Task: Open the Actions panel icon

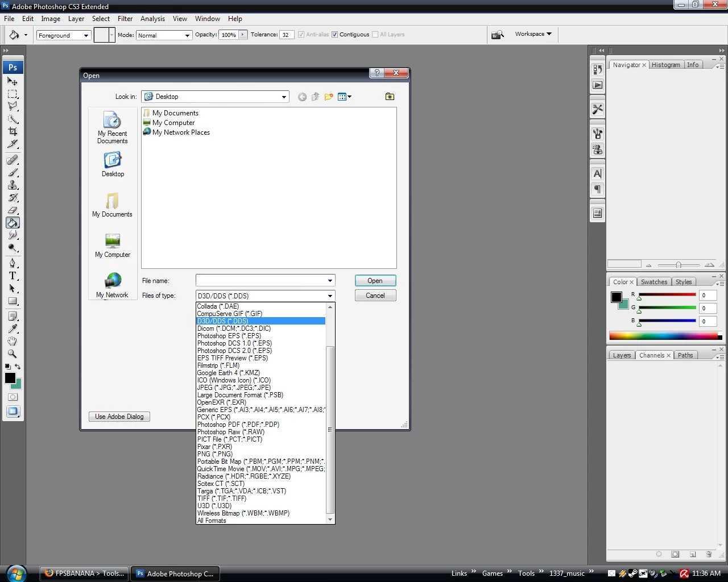Action: click(597, 84)
